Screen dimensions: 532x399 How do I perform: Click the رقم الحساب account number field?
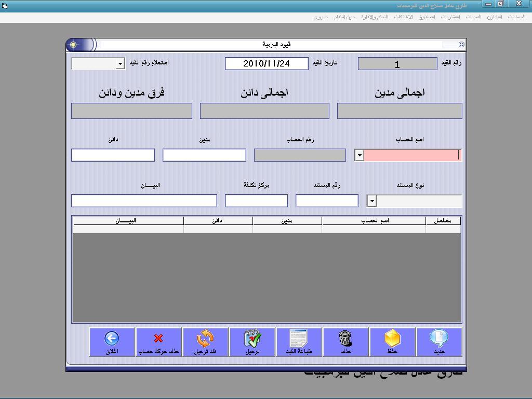pos(300,155)
